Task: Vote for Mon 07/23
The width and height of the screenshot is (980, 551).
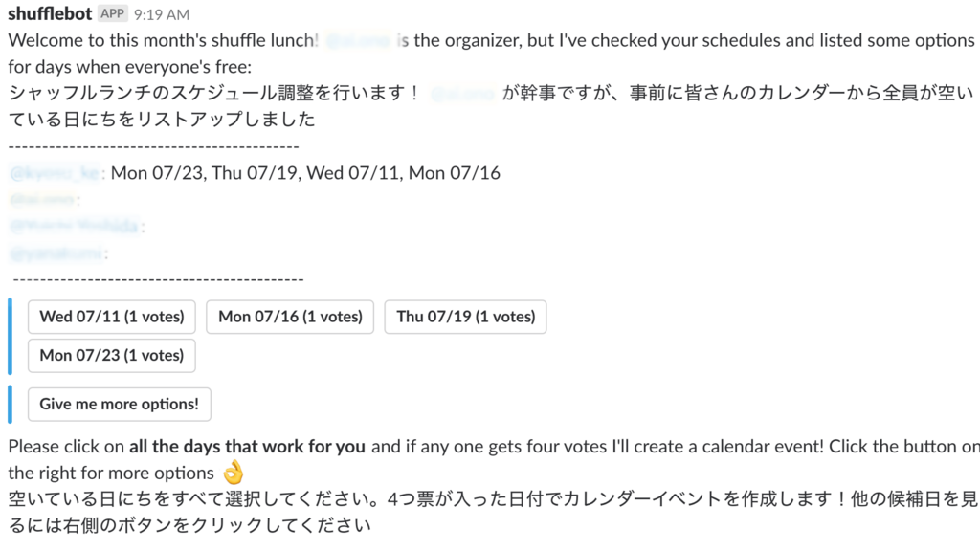Action: pos(112,356)
